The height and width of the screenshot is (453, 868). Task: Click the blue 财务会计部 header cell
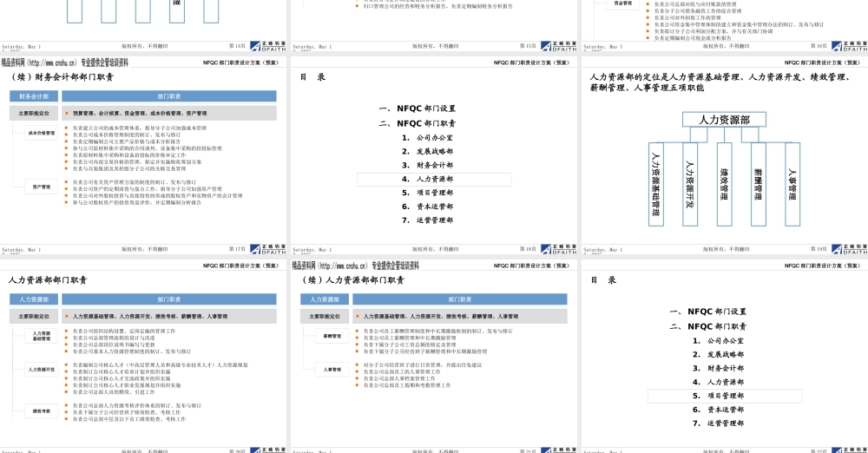click(x=34, y=96)
